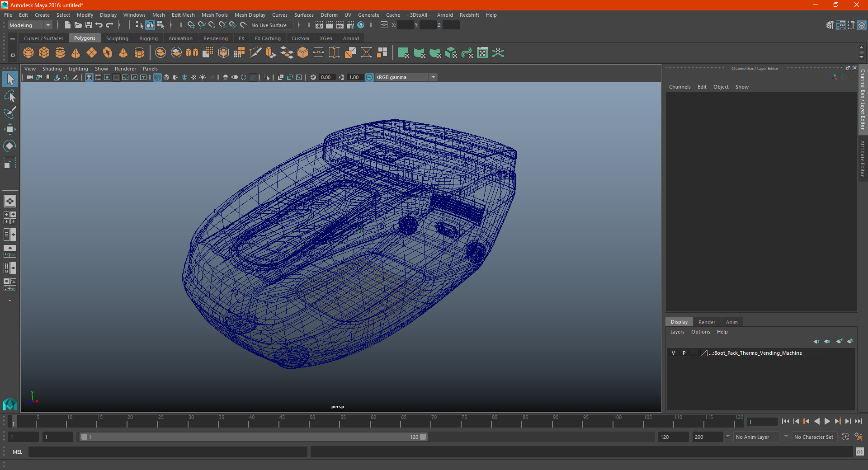Go to start of playback range
This screenshot has height=470, width=868.
(786, 421)
